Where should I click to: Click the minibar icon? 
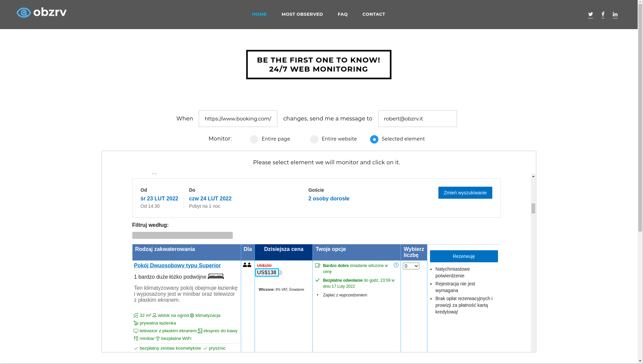click(136, 339)
